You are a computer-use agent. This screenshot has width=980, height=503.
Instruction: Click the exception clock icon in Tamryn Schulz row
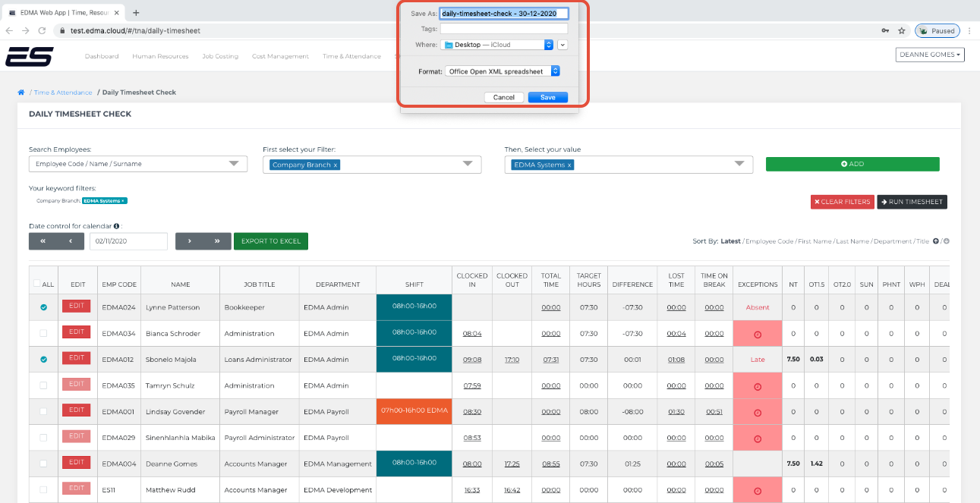[757, 386]
